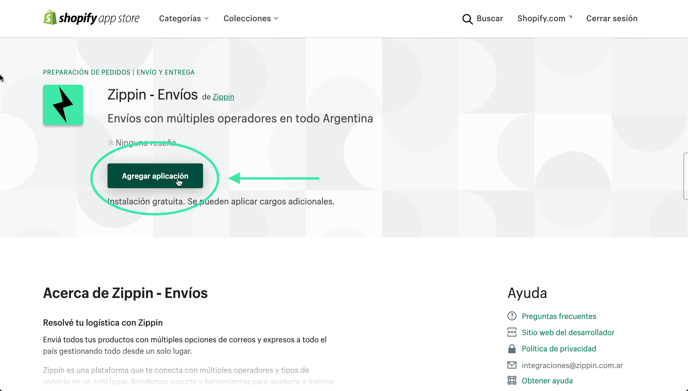Open the Colecciones dropdown menu
688x391 pixels.
[251, 18]
